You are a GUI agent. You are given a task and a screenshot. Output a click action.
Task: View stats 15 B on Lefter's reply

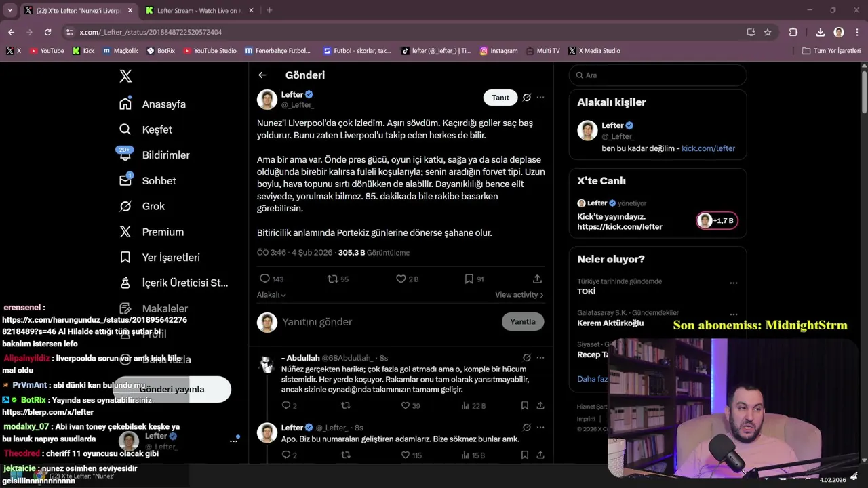pos(473,455)
